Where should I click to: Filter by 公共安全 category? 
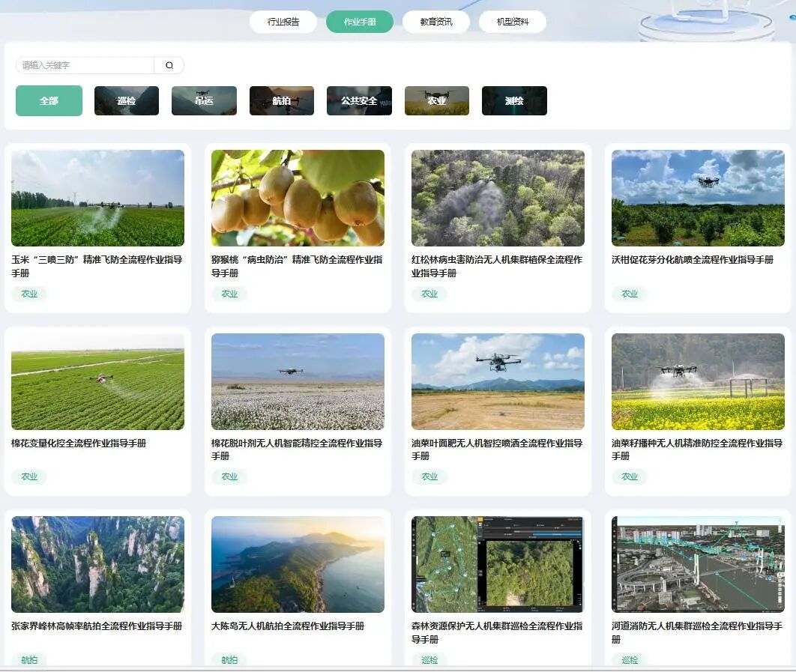[359, 101]
